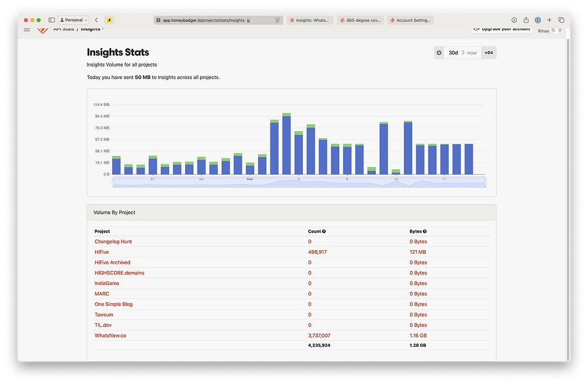Open the Personal profile dropdown

point(73,20)
